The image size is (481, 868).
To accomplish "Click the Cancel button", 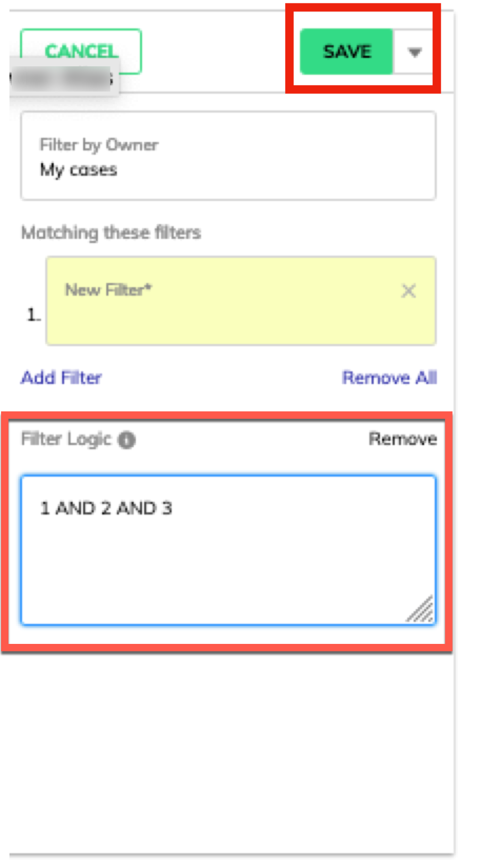I will 81,51.
